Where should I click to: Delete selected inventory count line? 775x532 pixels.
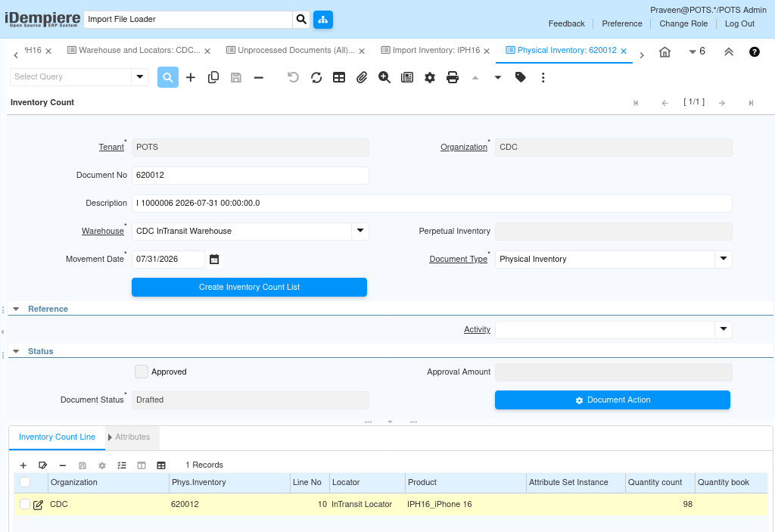(x=62, y=465)
